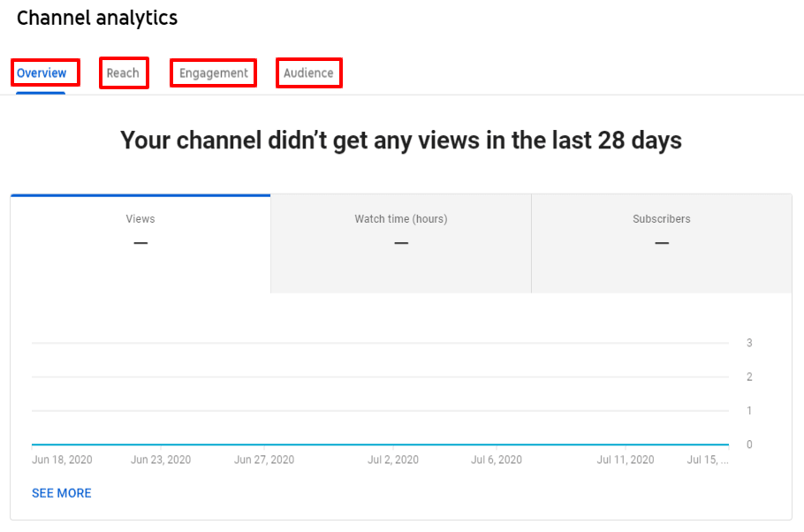
Task: Click the no views in 28 days headline
Action: click(x=401, y=141)
